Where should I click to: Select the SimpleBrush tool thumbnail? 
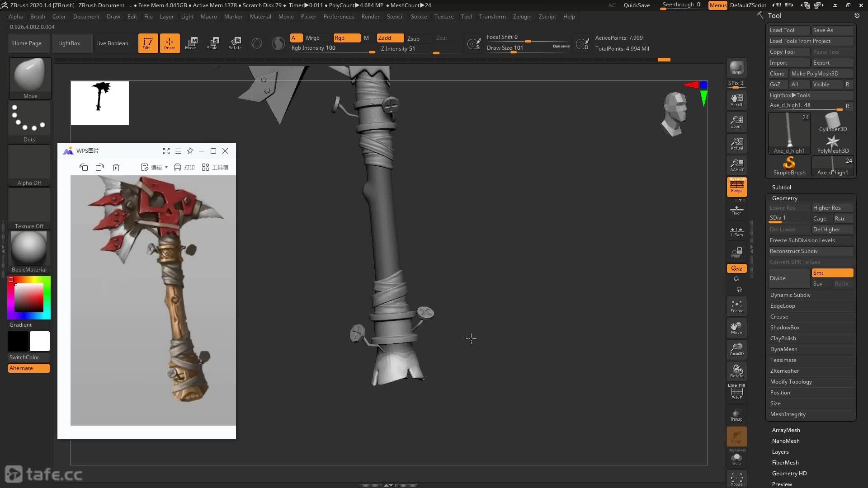[789, 166]
